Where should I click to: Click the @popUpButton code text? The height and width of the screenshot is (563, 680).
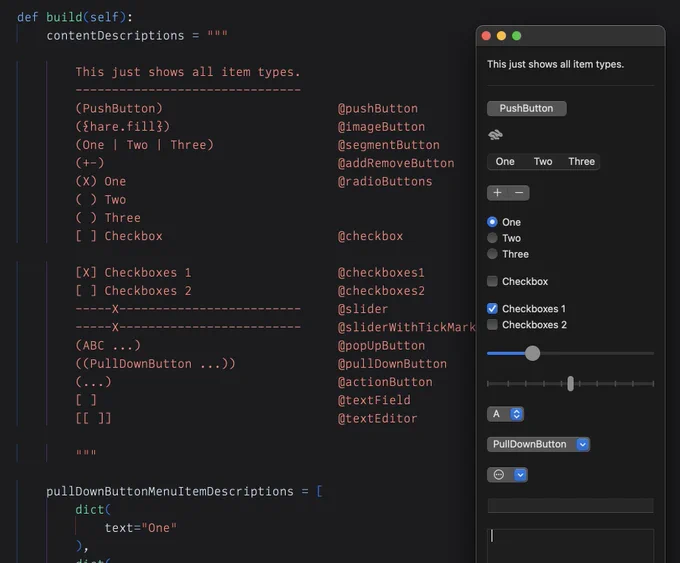(381, 345)
